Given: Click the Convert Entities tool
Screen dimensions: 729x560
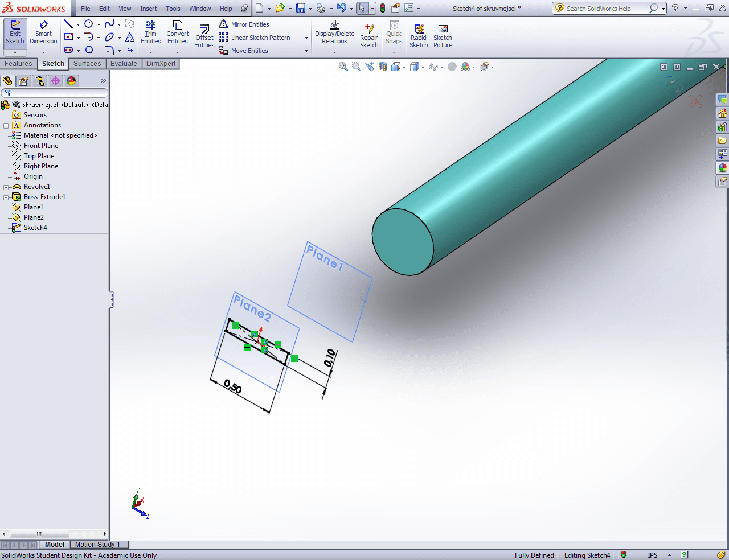Looking at the screenshot, I should coord(177,33).
